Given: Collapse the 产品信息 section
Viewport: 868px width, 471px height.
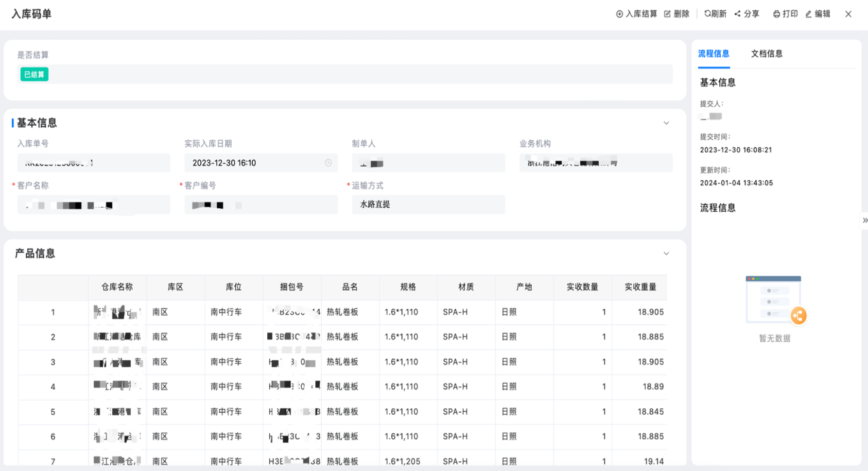Looking at the screenshot, I should (x=666, y=254).
